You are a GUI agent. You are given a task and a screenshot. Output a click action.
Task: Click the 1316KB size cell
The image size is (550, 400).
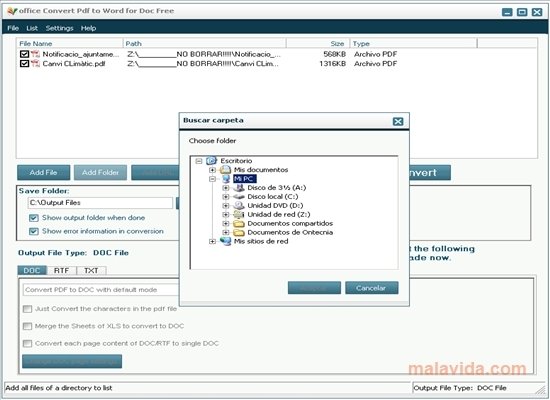click(x=332, y=64)
